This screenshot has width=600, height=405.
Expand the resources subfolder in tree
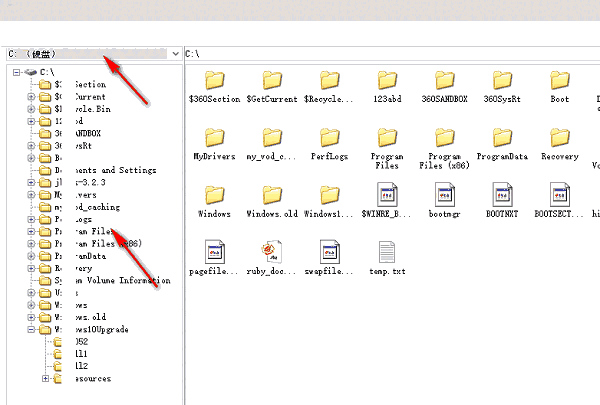pyautogui.click(x=46, y=378)
